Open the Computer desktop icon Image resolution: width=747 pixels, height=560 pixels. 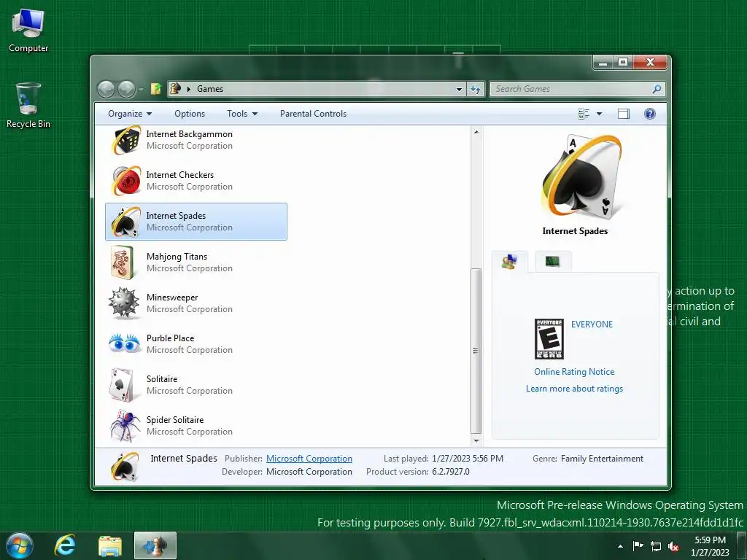click(x=28, y=29)
